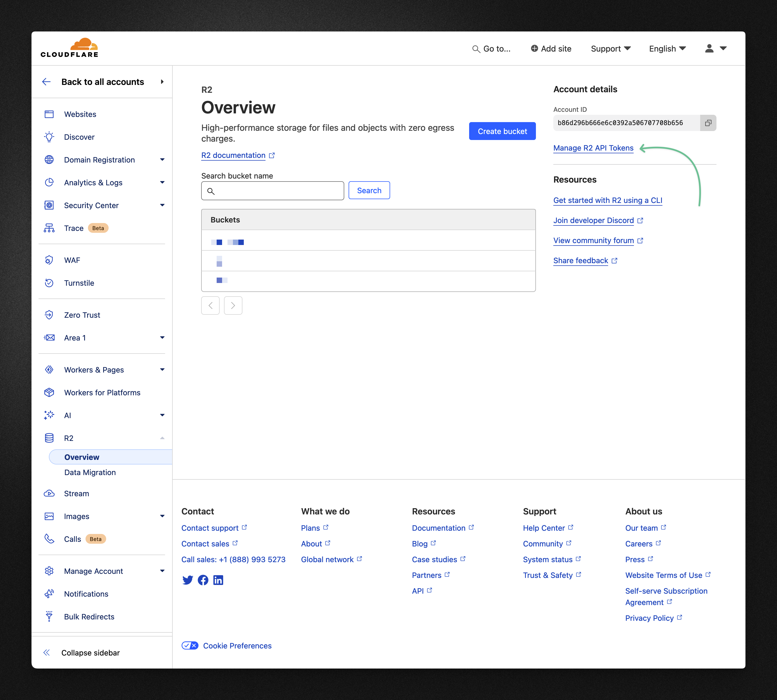Click the Discover lightbulb icon
Viewport: 777px width, 700px height.
click(x=49, y=137)
